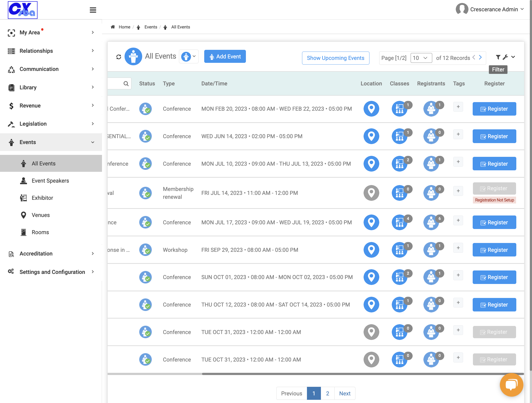Image resolution: width=532 pixels, height=403 pixels.
Task: Click the horizontal table scrollbar
Action: coord(363,374)
